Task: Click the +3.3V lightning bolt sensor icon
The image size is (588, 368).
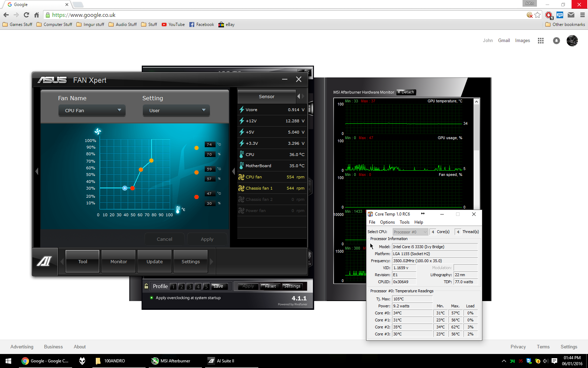Action: click(x=241, y=143)
